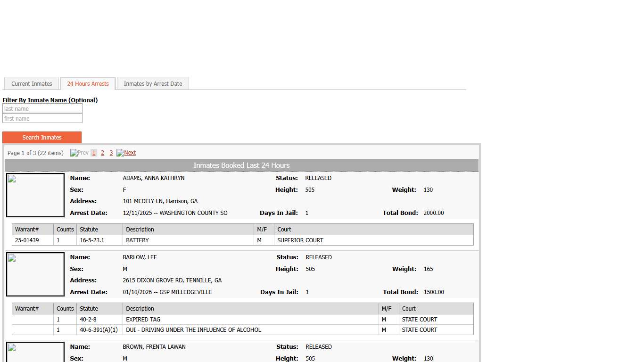Open page 3 of the inmate results
This screenshot has height=362, width=644.
(x=111, y=153)
